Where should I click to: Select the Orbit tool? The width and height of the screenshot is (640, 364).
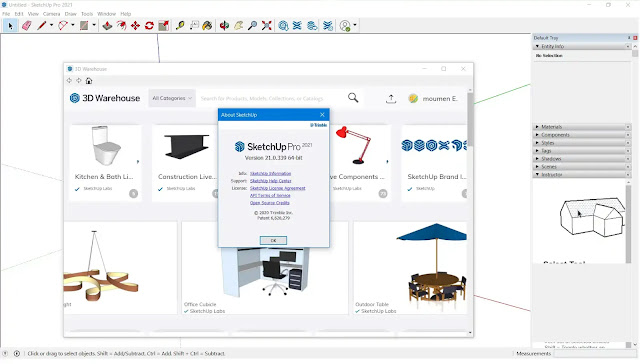pyautogui.click(x=224, y=26)
